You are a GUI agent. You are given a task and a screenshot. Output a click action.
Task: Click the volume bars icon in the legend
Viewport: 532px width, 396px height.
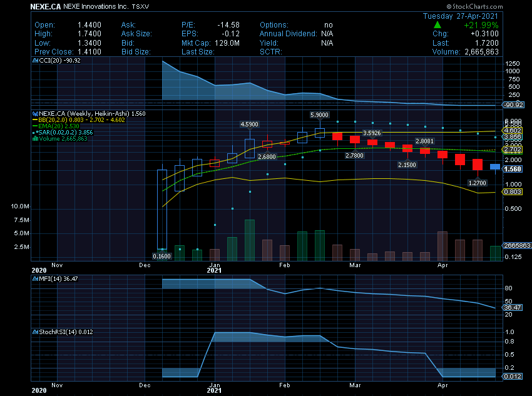click(35, 139)
